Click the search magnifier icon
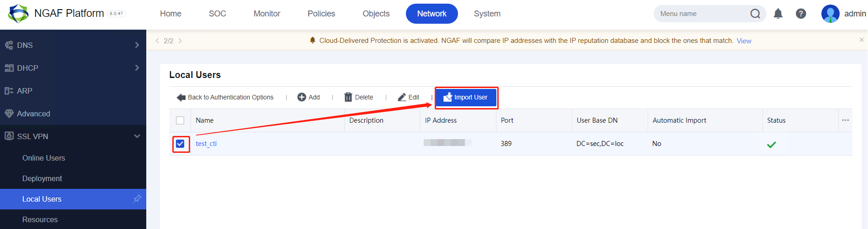Image resolution: width=868 pixels, height=229 pixels. pyautogui.click(x=755, y=14)
